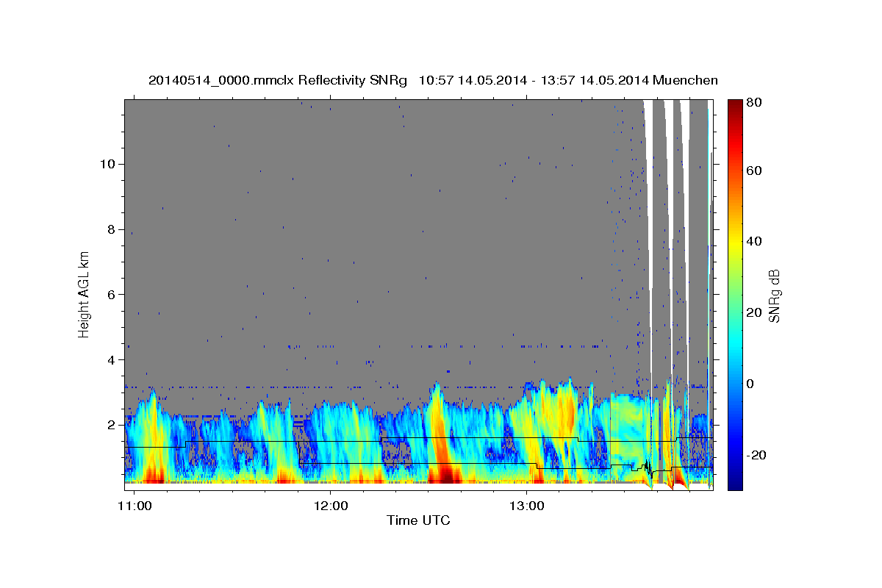Click the 13:00 time tick label

(527, 506)
